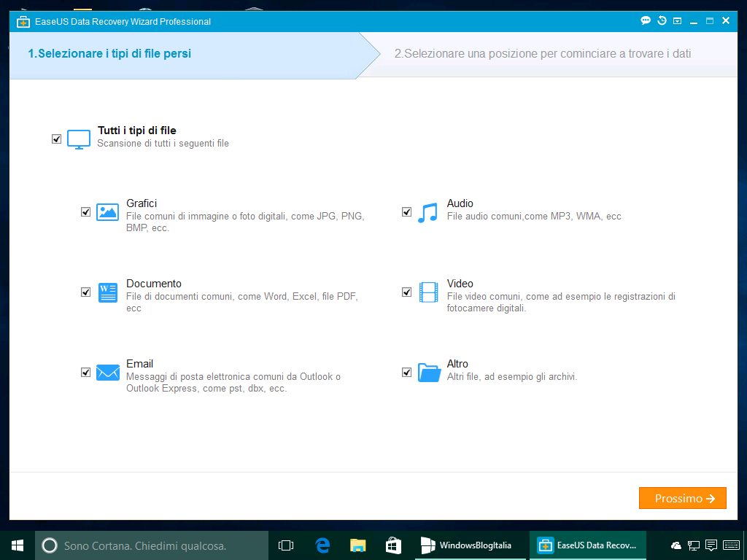Toggle the Audio checkbox

point(406,212)
